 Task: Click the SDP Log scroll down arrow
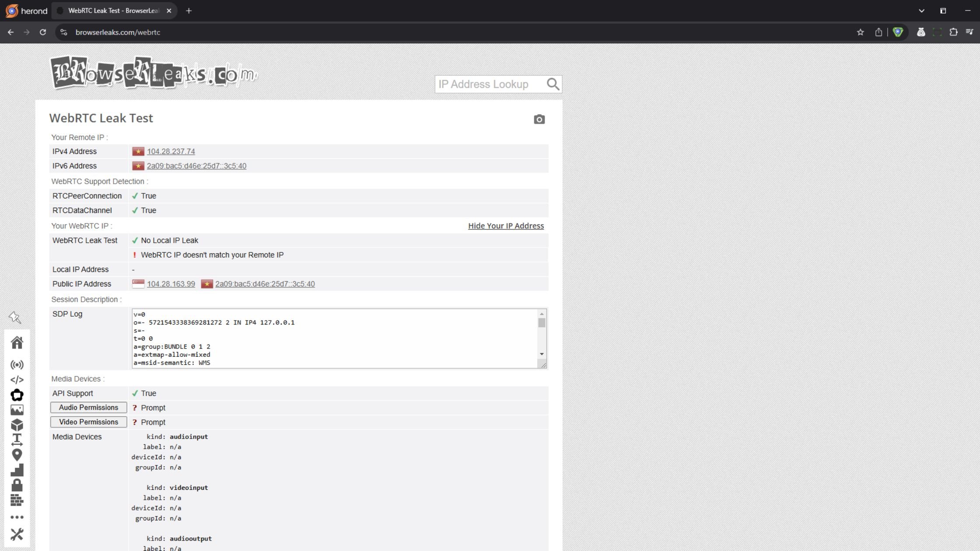[x=542, y=354]
